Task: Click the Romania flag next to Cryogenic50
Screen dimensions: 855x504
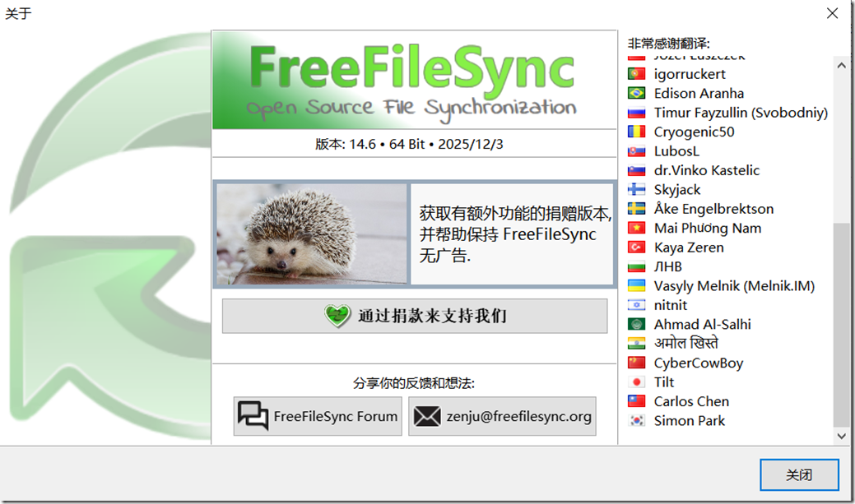Action: [636, 132]
